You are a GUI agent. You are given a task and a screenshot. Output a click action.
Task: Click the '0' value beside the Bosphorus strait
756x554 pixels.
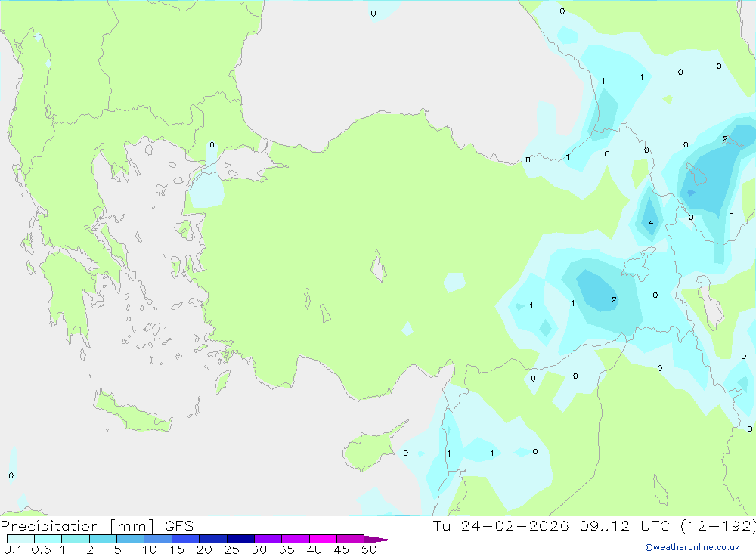tap(212, 144)
